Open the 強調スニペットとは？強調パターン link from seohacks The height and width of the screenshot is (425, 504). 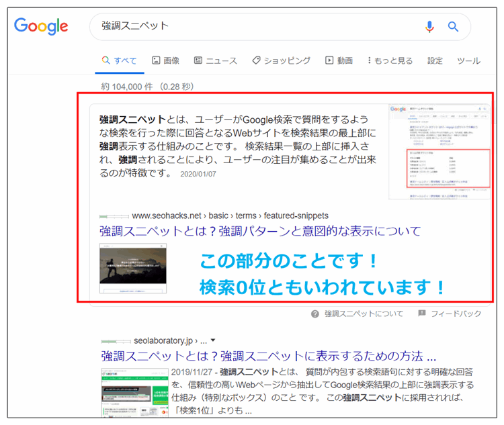click(260, 232)
